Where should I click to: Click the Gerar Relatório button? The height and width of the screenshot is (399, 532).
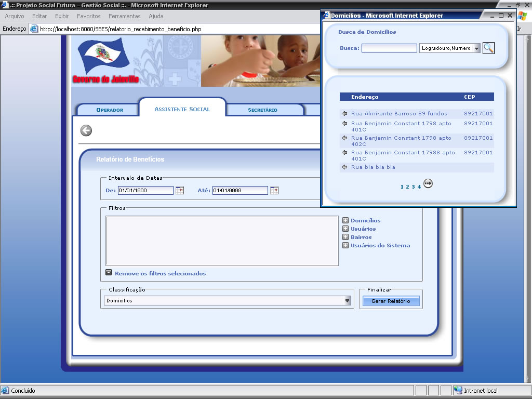[391, 301]
